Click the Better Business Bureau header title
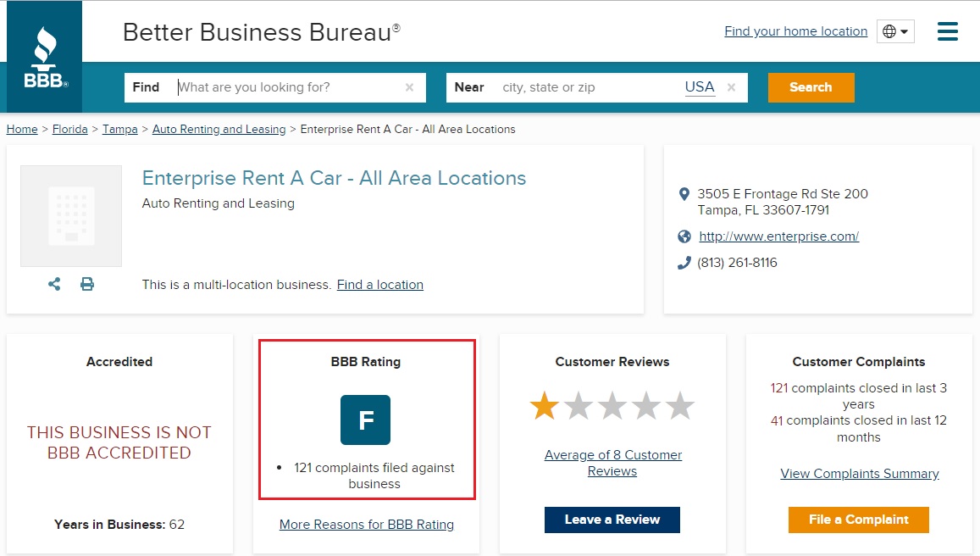The width and height of the screenshot is (980, 556). coord(261,32)
